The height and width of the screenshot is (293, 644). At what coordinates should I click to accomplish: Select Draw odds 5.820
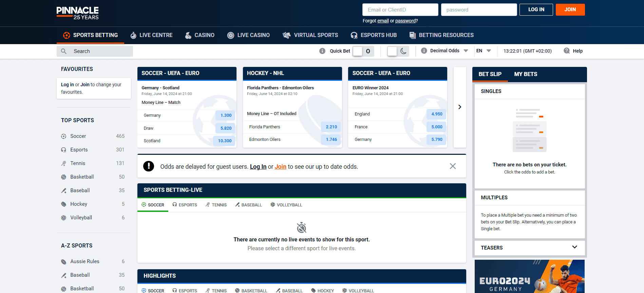coord(226,128)
